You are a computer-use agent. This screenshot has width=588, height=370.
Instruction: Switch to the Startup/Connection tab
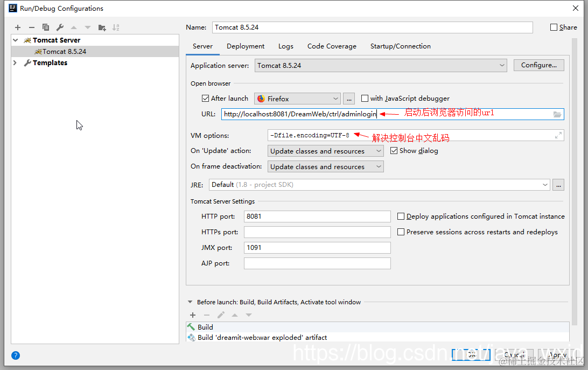[401, 46]
